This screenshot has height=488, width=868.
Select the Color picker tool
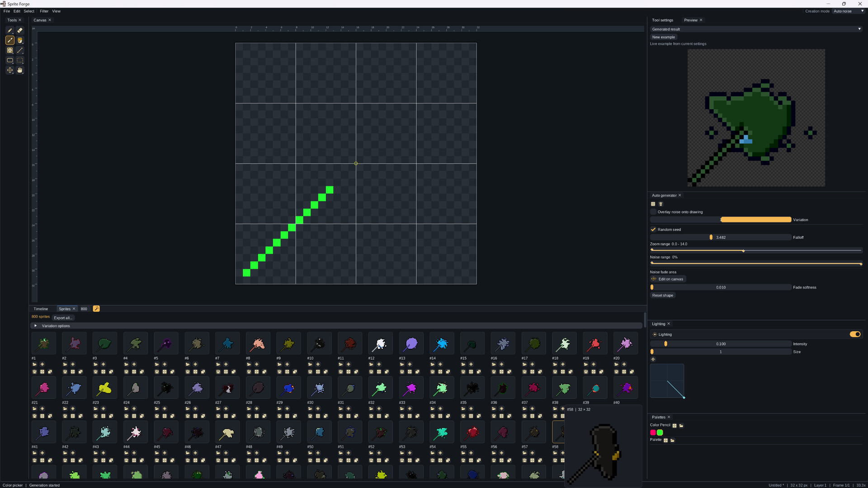tap(9, 40)
